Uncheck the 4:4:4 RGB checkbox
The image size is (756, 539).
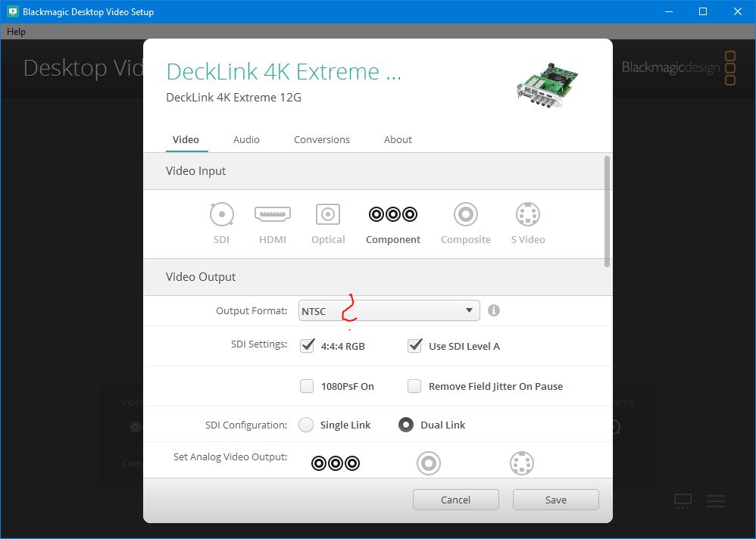(307, 346)
